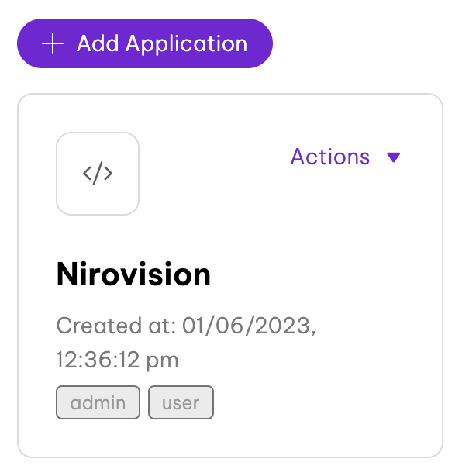The image size is (462, 476).
Task: Click the plus icon in Add Application
Action: [x=53, y=43]
